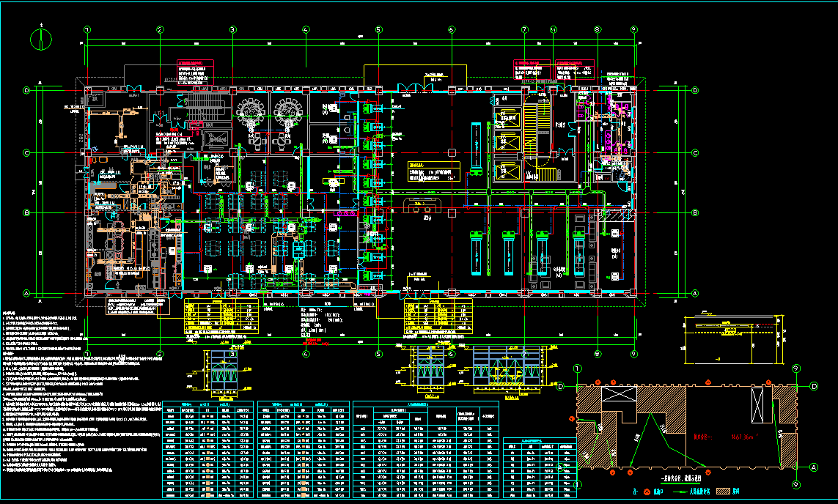This screenshot has width=838, height=504.
Task: Click axis bubble C on the right side of main plan
Action: (694, 153)
